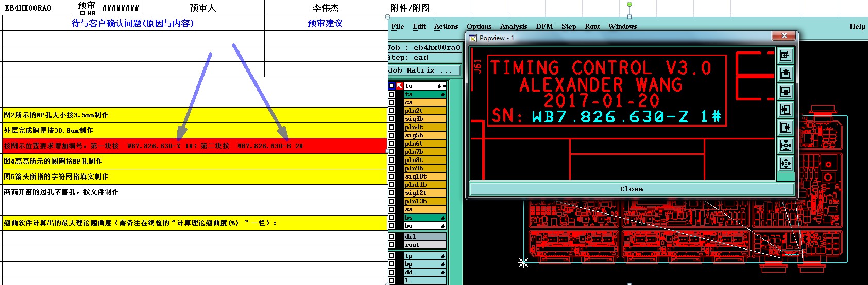Image resolution: width=868 pixels, height=285 pixels.
Task: Toggle the checkbox for layer ts
Action: (x=392, y=94)
